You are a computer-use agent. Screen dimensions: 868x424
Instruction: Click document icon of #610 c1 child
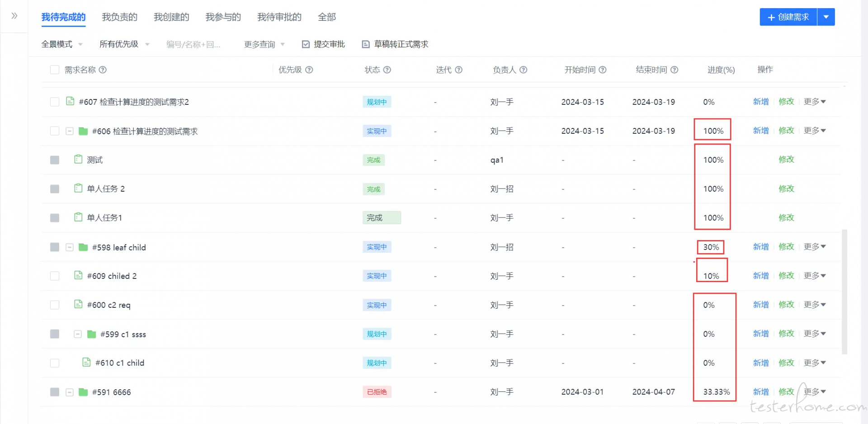click(86, 362)
